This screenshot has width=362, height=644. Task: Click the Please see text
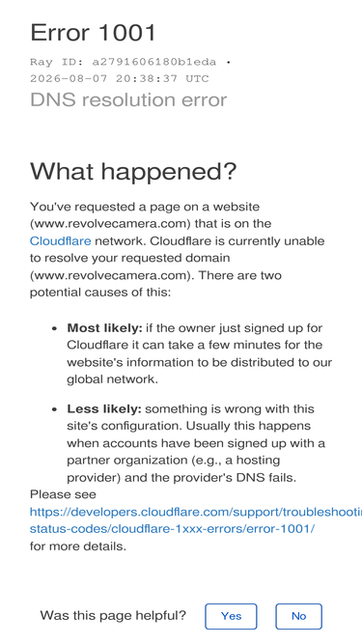(63, 494)
